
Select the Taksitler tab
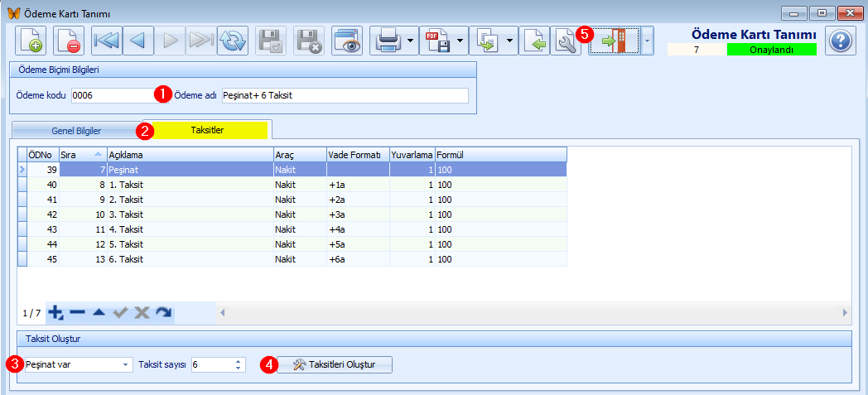click(x=207, y=129)
